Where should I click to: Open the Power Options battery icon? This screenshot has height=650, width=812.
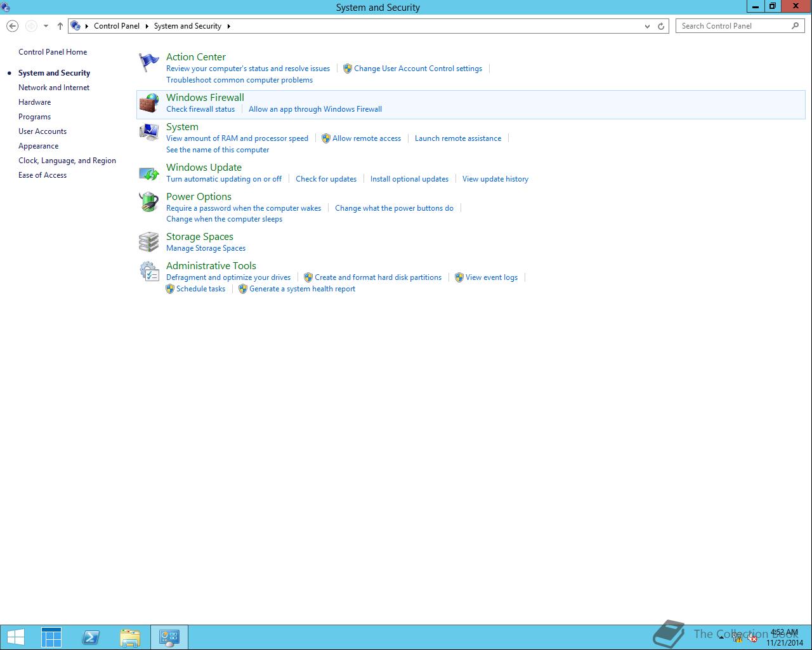(149, 202)
